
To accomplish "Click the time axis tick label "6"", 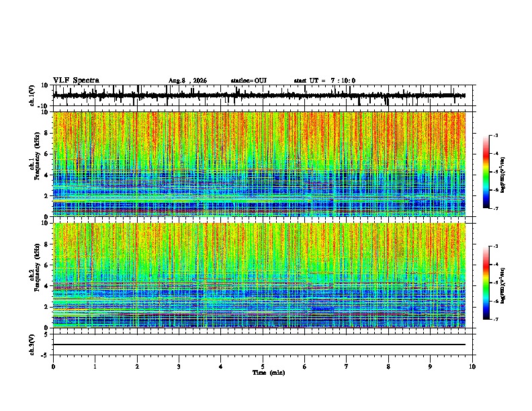I will click(x=305, y=367).
